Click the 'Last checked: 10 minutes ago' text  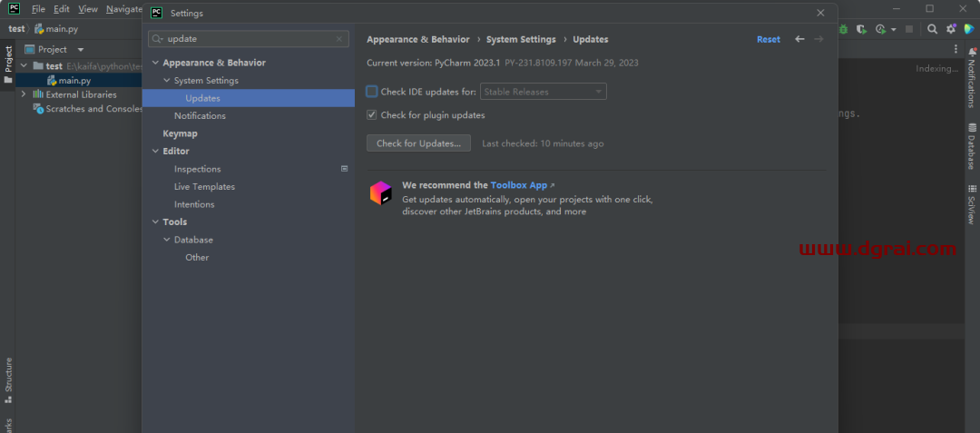543,143
